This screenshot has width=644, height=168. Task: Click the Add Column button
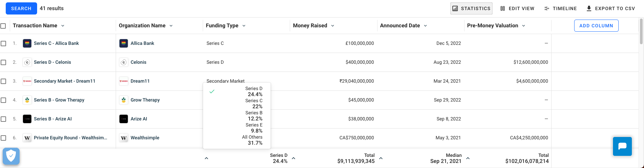coord(596,26)
